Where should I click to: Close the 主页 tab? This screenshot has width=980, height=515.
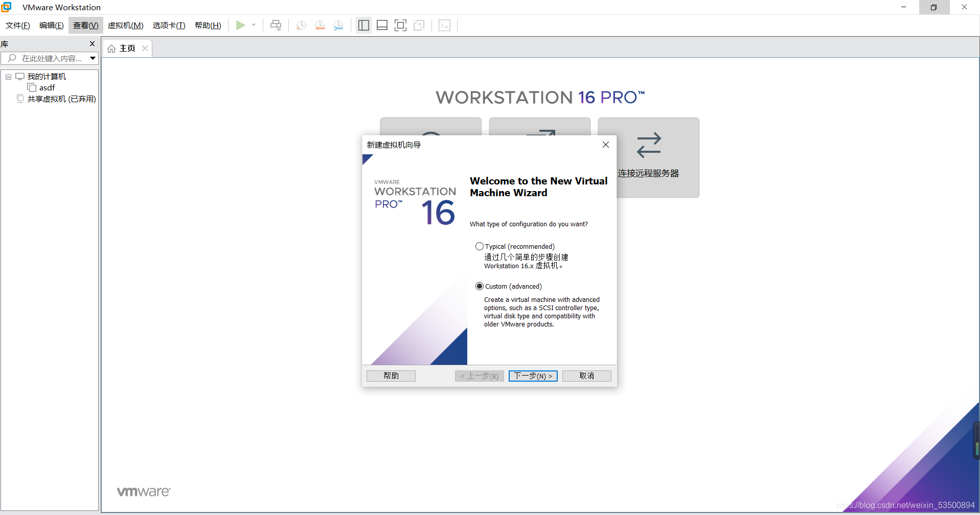pos(145,48)
